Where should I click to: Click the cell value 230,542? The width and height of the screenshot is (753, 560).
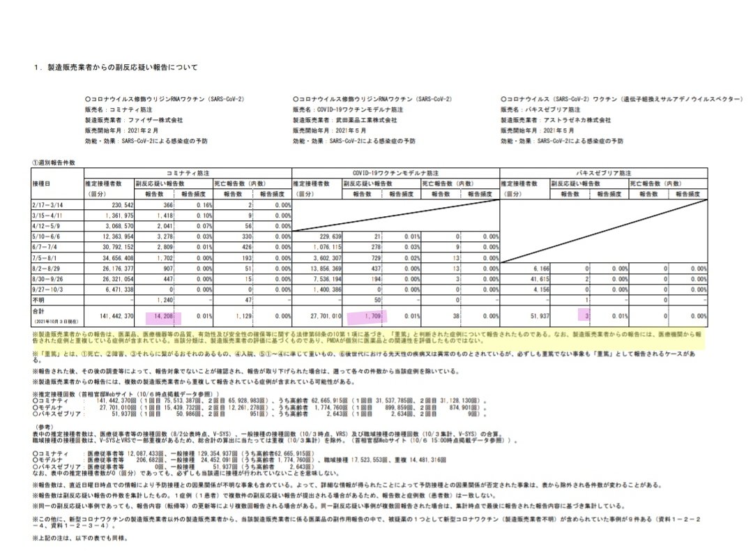click(x=122, y=204)
